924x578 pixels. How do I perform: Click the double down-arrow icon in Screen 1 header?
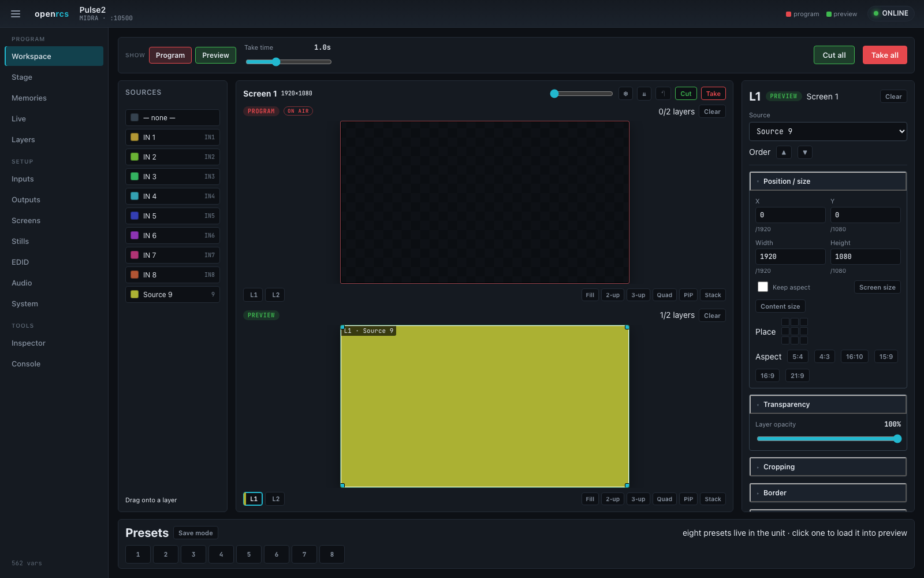point(644,94)
